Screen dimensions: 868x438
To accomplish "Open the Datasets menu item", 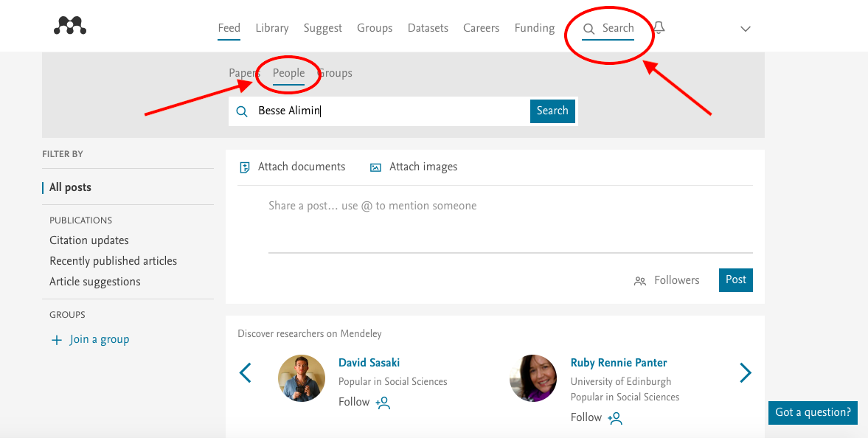I will (x=428, y=28).
